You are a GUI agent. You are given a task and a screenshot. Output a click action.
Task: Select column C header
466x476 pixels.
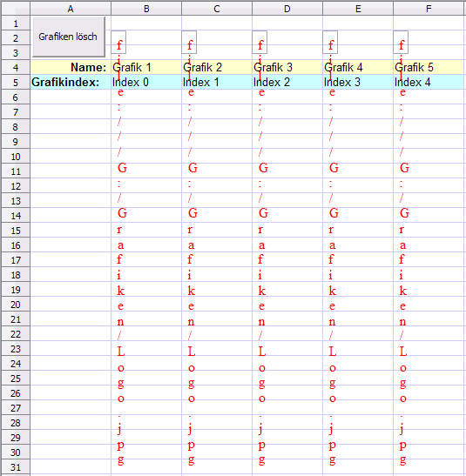coord(217,9)
